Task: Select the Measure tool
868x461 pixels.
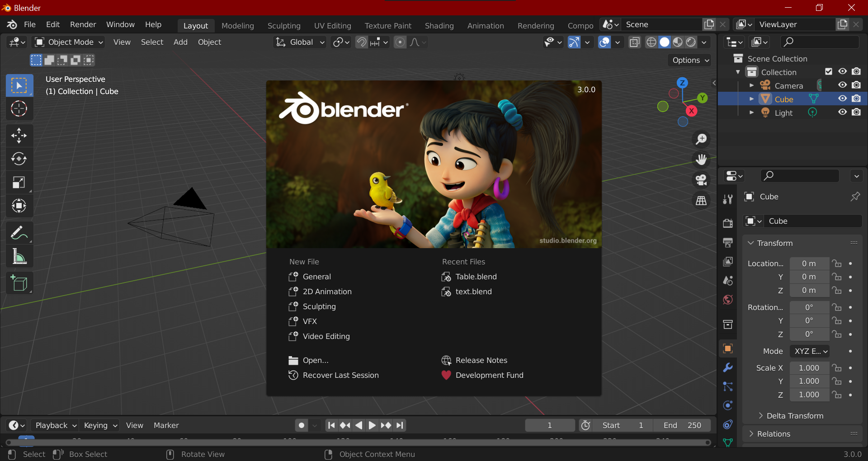Action: click(x=19, y=256)
